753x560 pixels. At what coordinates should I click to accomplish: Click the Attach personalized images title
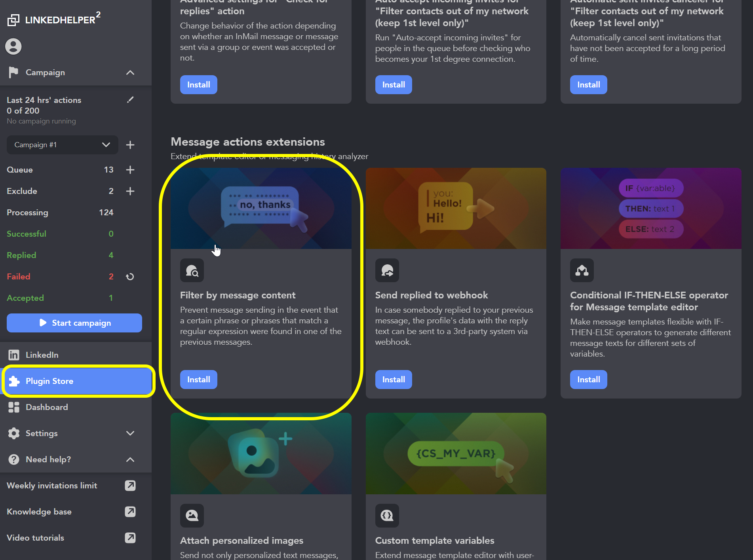pos(241,541)
